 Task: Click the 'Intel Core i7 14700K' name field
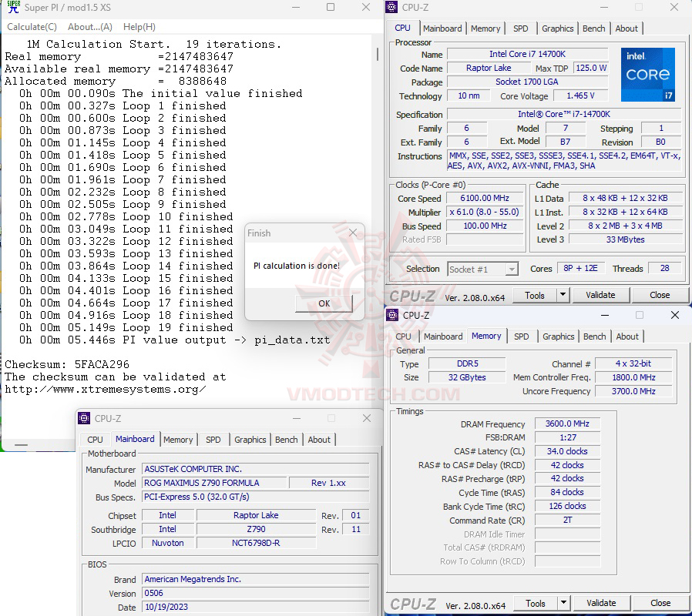[527, 54]
